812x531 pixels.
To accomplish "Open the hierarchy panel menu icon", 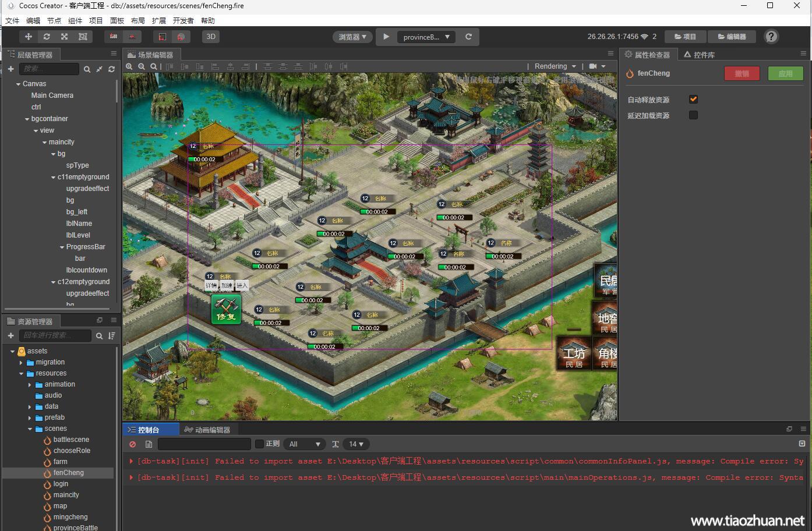I will pos(114,54).
